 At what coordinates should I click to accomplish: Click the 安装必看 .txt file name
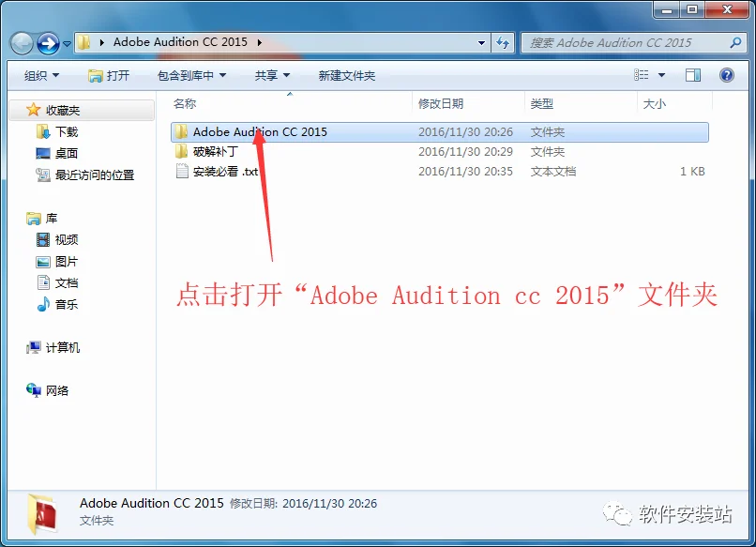[225, 172]
